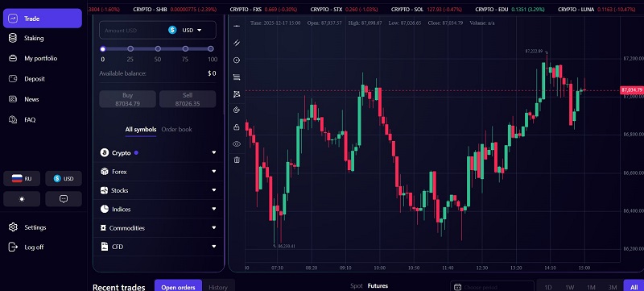Image resolution: width=644 pixels, height=291 pixels.
Task: Open the FAQ page
Action: 30,120
